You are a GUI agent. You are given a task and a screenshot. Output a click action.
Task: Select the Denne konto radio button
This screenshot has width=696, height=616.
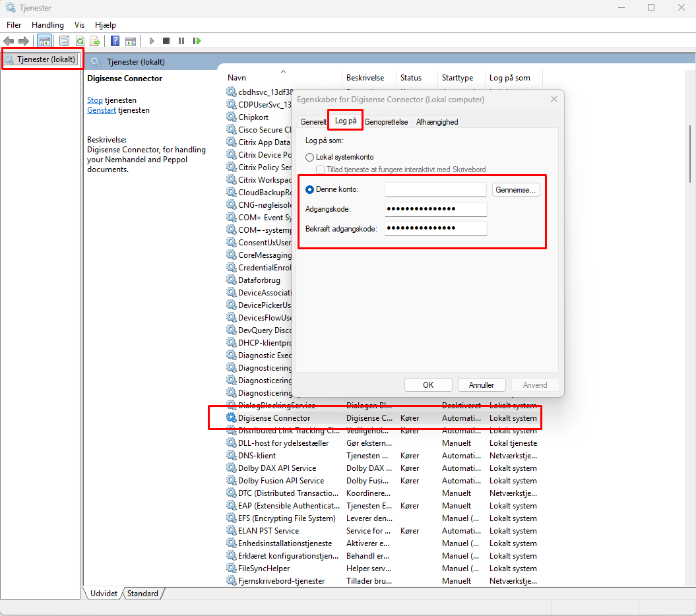coord(310,189)
